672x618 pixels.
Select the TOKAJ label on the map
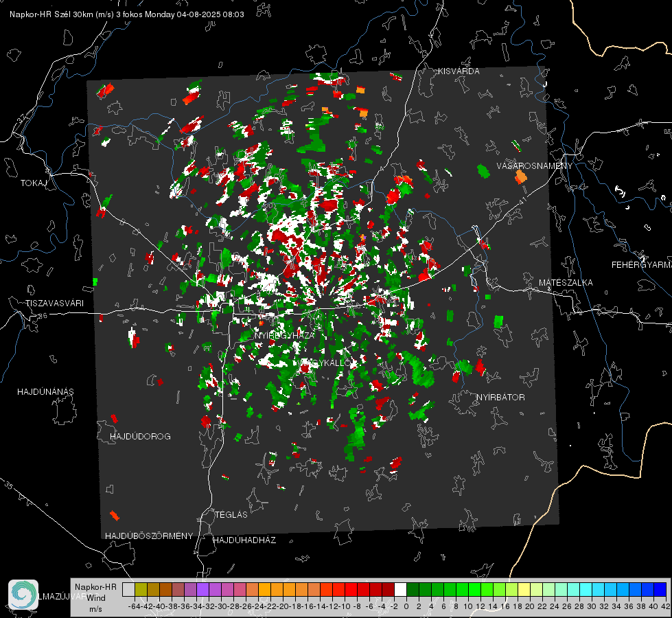point(34,183)
